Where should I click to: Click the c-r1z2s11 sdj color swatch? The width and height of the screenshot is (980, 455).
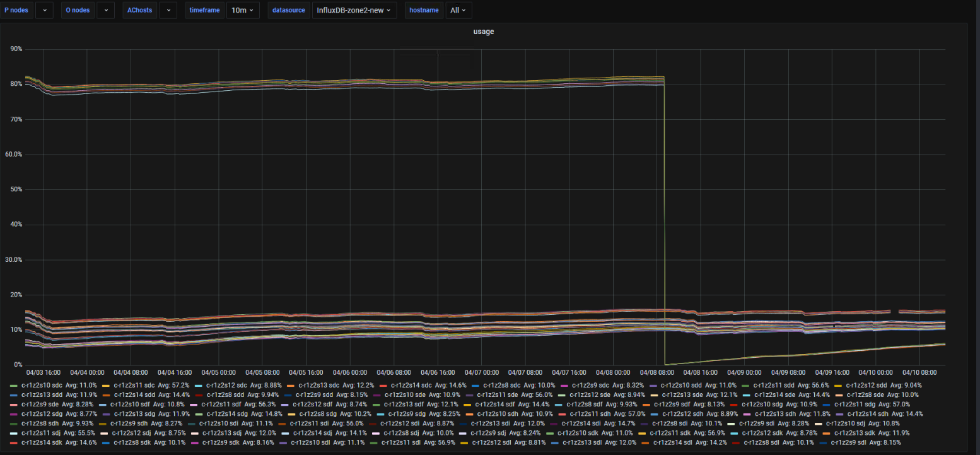[14, 433]
